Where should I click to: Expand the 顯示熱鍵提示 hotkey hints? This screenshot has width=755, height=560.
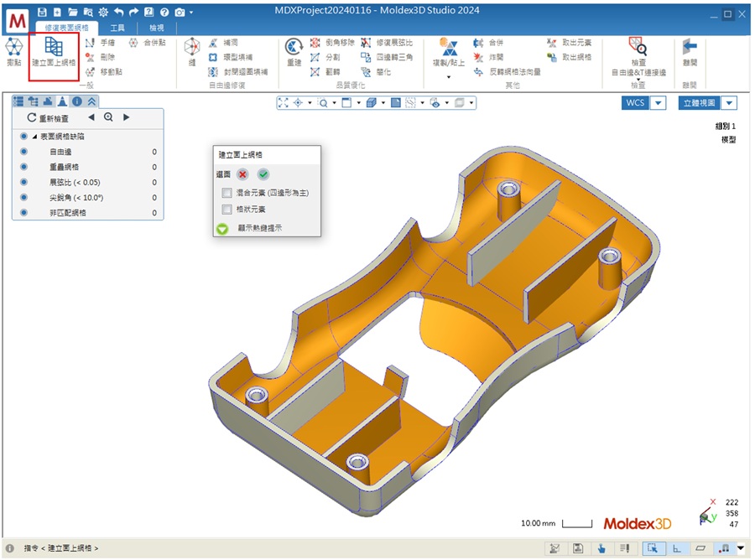[222, 227]
